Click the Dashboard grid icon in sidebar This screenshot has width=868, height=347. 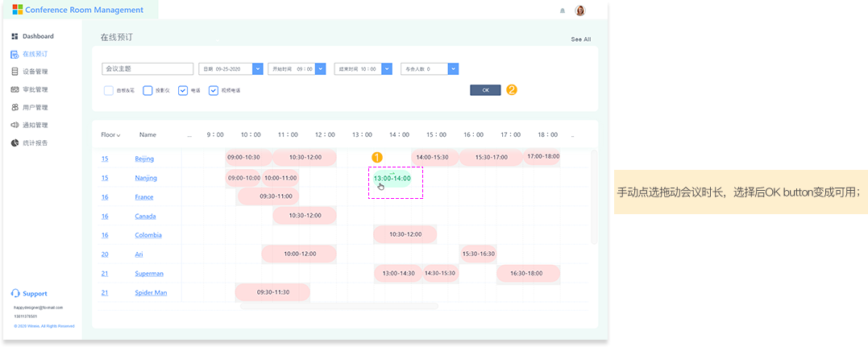[x=15, y=36]
